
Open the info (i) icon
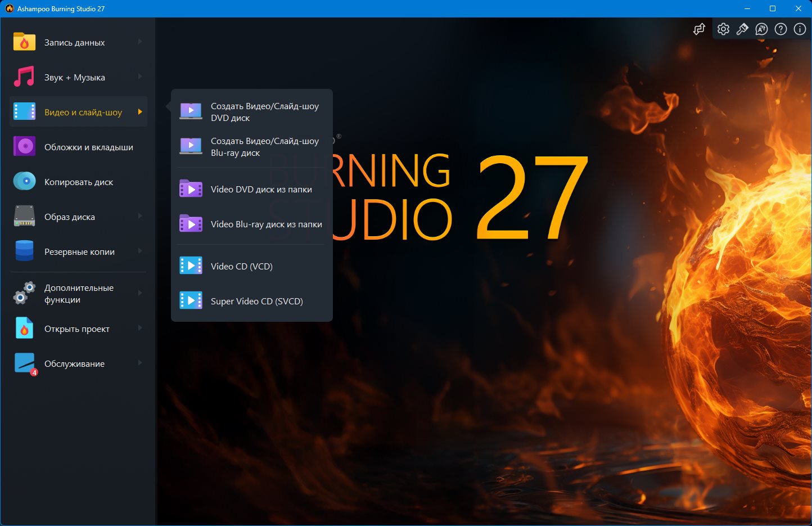[800, 29]
